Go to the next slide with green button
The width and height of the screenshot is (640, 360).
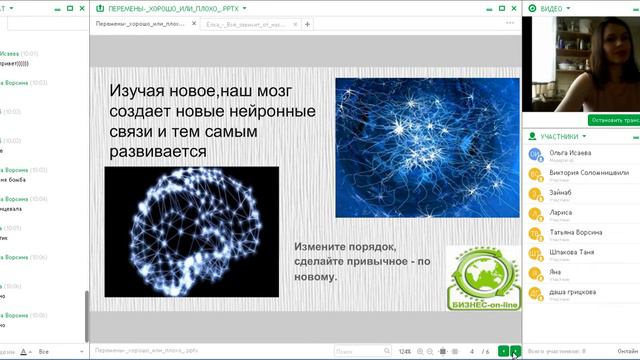(516, 351)
